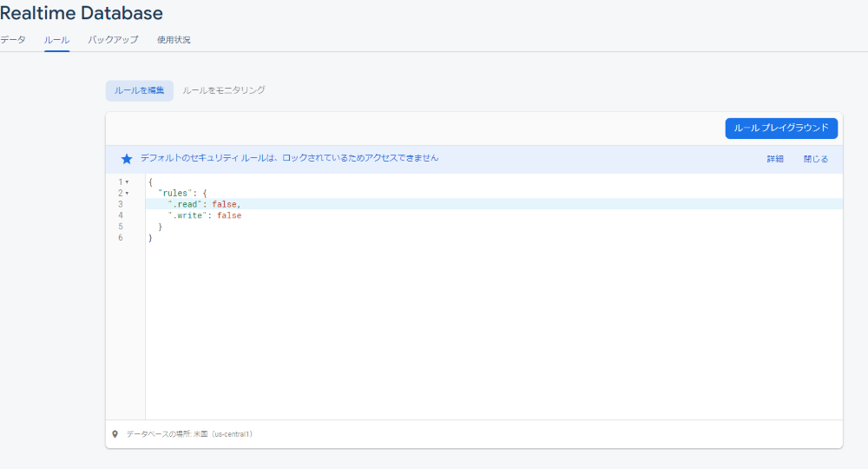Click the blue star icon in banner
868x469 pixels.
(x=127, y=159)
